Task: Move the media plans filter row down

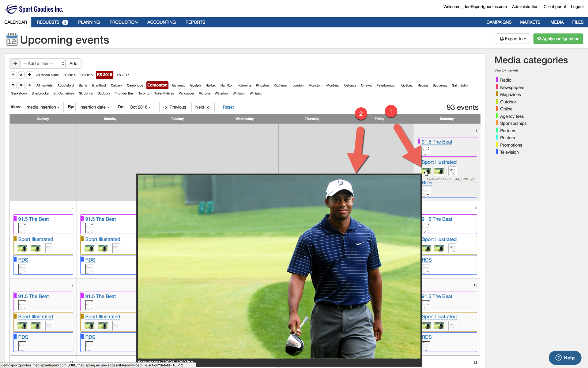Action: tap(29, 75)
